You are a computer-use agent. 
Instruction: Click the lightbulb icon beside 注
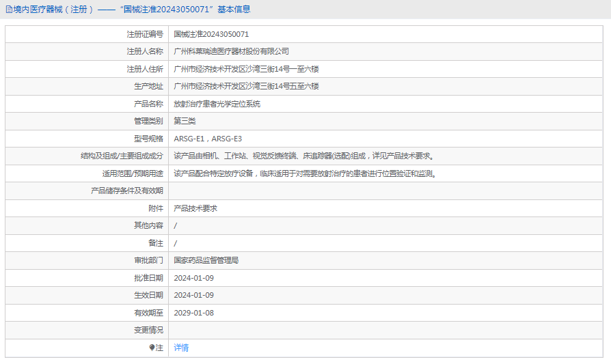point(152,348)
